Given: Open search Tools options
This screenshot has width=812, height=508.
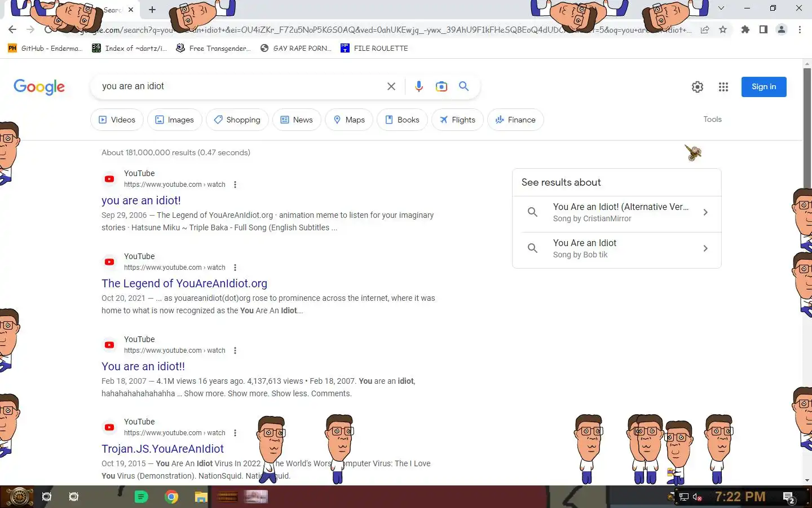Looking at the screenshot, I should coord(712,119).
